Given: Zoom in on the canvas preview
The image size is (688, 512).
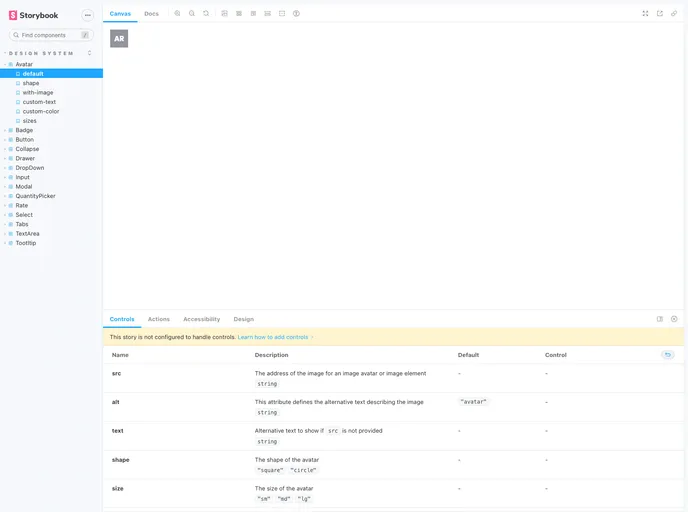Looking at the screenshot, I should click(x=177, y=14).
